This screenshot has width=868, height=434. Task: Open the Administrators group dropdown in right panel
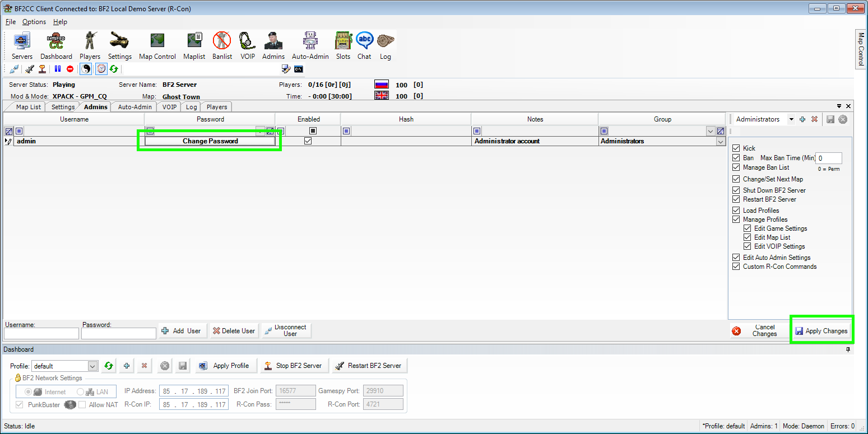pyautogui.click(x=791, y=119)
